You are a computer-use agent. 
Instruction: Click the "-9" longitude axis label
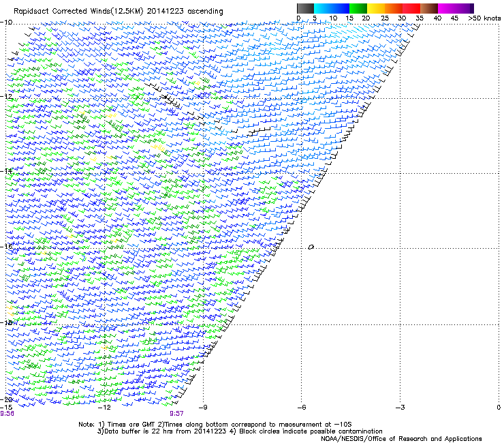[203, 407]
